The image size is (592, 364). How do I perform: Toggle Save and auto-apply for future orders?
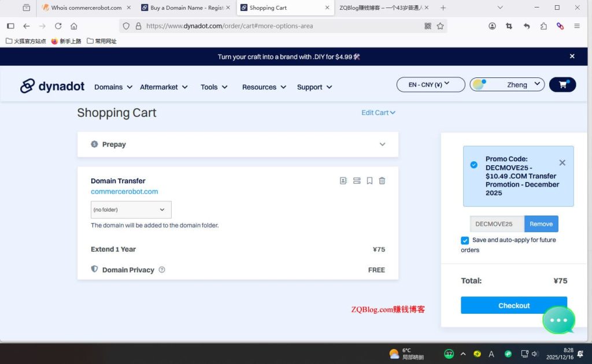coord(465,240)
